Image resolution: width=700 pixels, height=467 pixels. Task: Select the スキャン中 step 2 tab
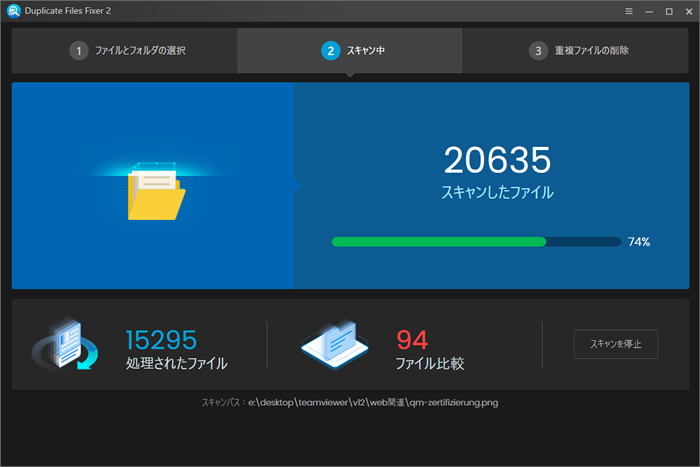(x=350, y=50)
